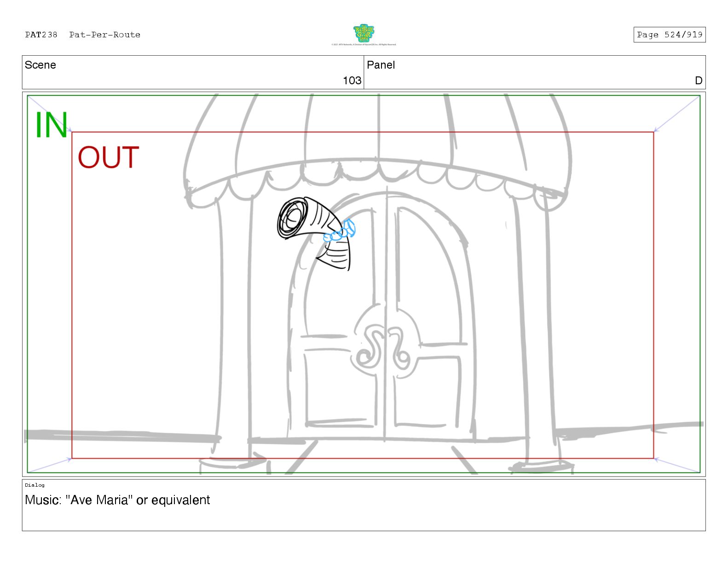Click the 'Dialog' field label

pyautogui.click(x=35, y=485)
